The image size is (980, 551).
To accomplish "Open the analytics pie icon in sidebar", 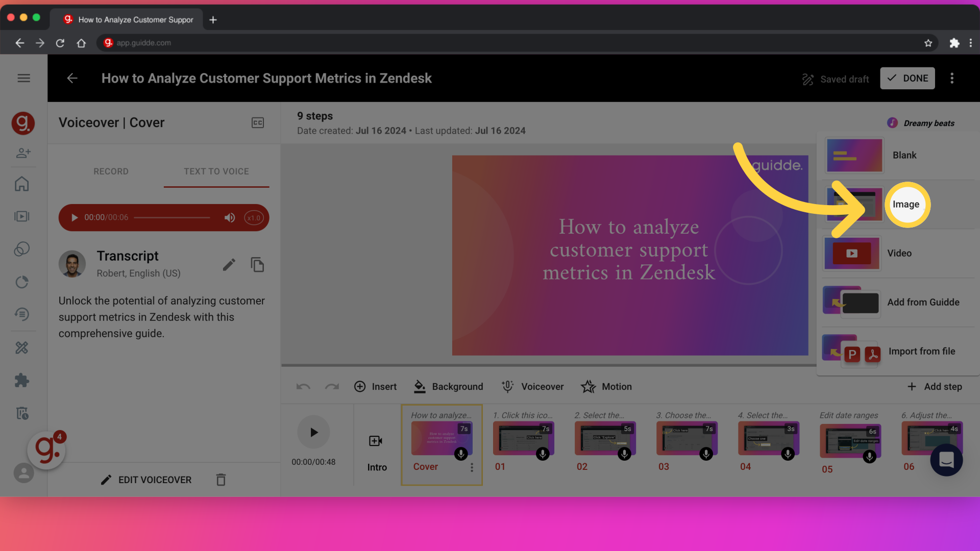I will click(22, 282).
